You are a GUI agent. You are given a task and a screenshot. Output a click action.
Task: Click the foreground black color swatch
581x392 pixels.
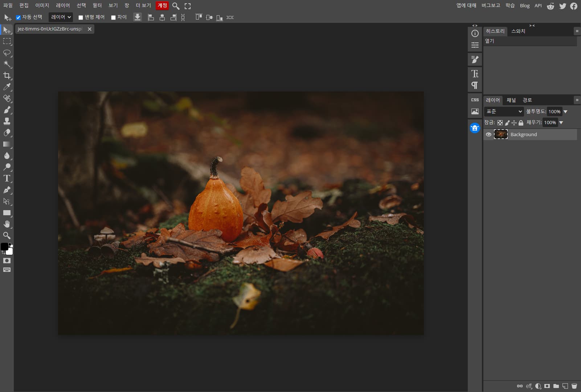coord(4,246)
